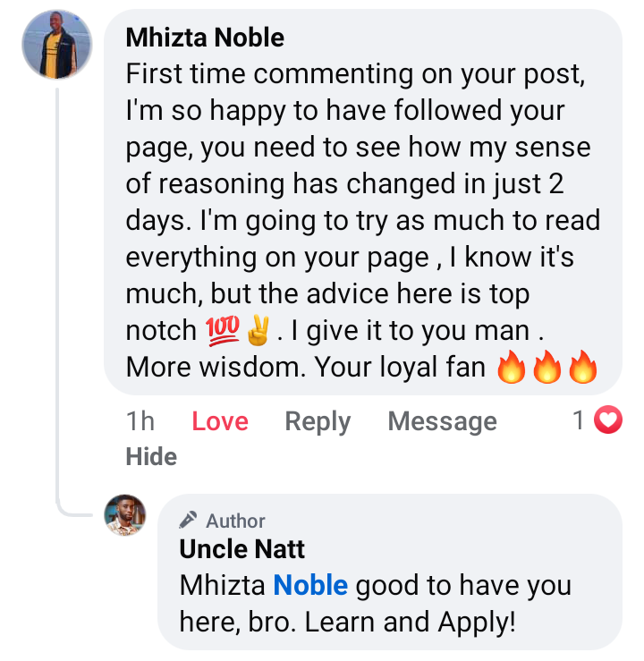Click the red 100 emoji
The image size is (644, 661).
coord(223,331)
